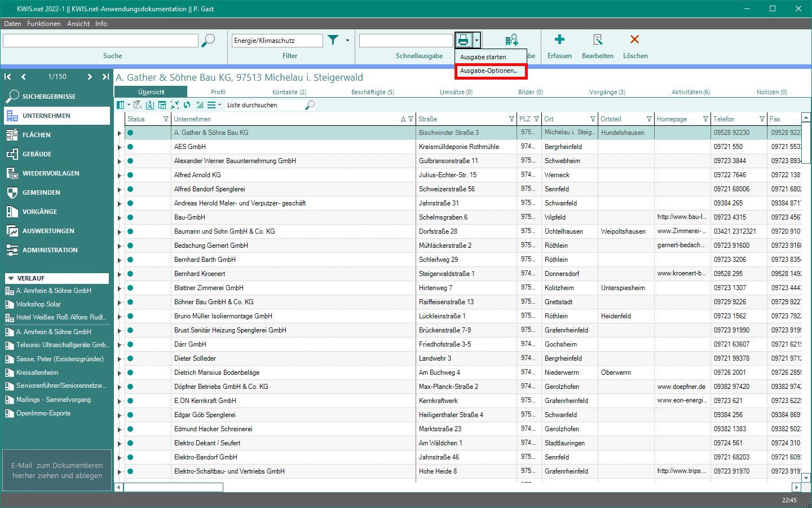Open the Funktionen menu

(43, 24)
